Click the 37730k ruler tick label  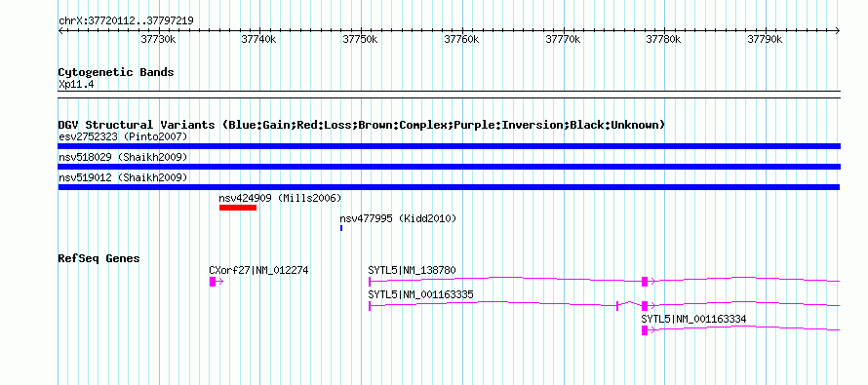158,39
